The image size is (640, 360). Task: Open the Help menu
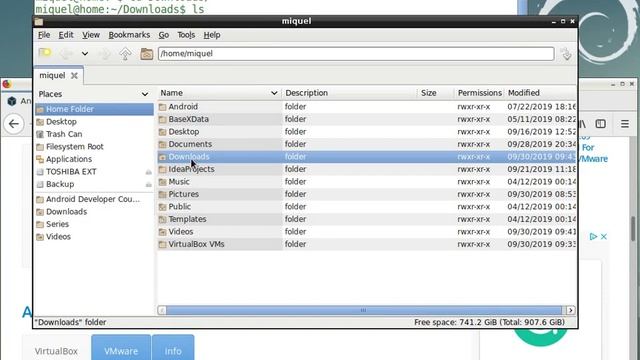212,35
